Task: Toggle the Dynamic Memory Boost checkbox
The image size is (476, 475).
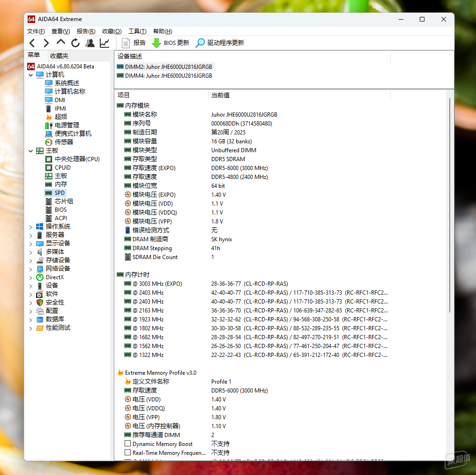Action: [128, 444]
